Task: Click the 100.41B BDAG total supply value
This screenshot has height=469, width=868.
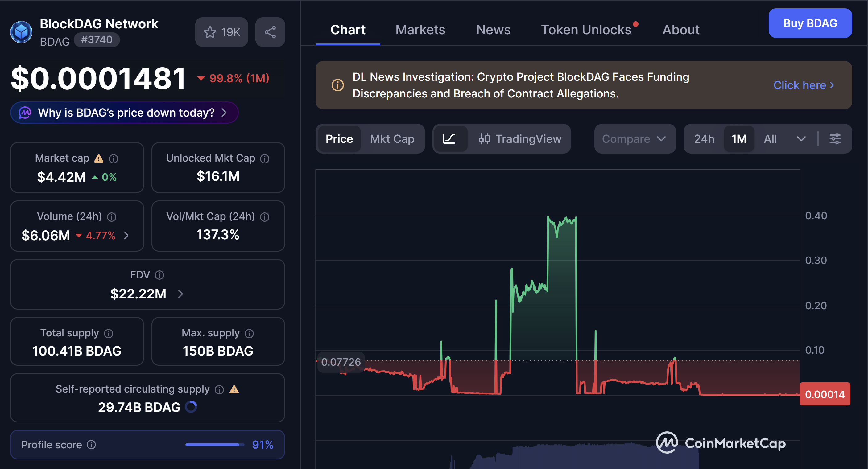Action: coord(77,351)
